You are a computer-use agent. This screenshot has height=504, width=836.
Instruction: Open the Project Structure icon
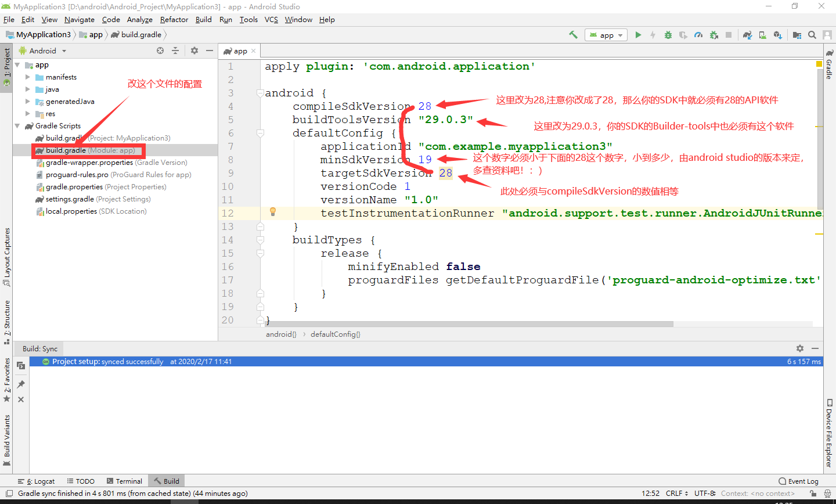(x=797, y=35)
